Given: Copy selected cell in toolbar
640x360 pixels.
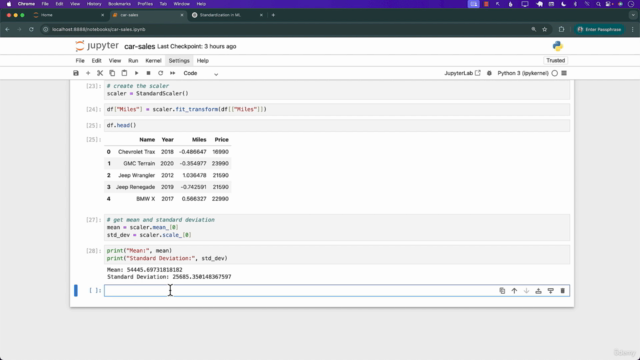Looking at the screenshot, I should click(x=112, y=73).
